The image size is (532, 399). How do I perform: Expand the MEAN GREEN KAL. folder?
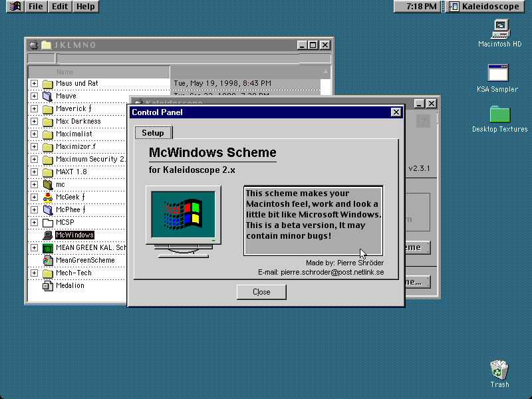34,247
